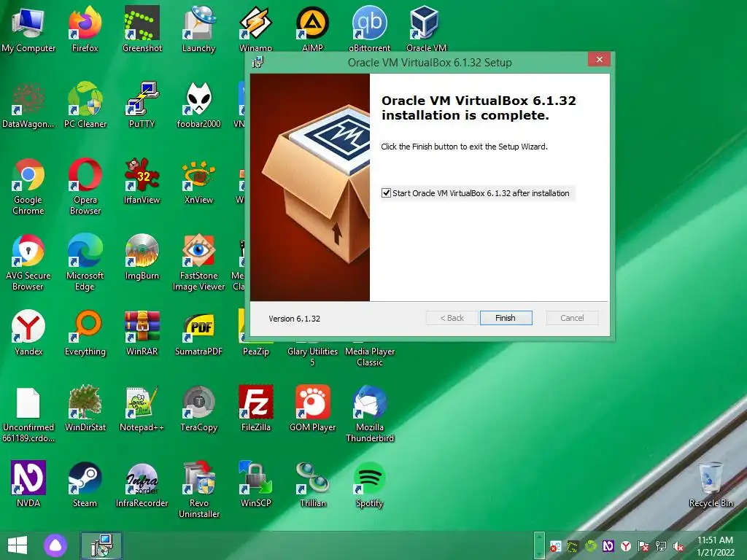
Task: Select the Opera Browser desktop shortcut
Action: [x=85, y=187]
